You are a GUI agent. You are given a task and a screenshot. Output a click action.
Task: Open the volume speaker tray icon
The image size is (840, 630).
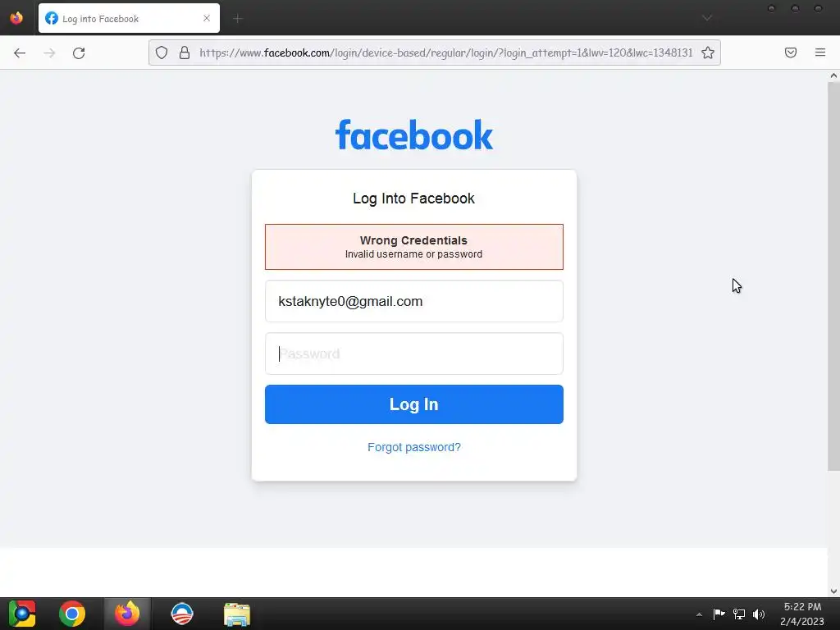759,614
